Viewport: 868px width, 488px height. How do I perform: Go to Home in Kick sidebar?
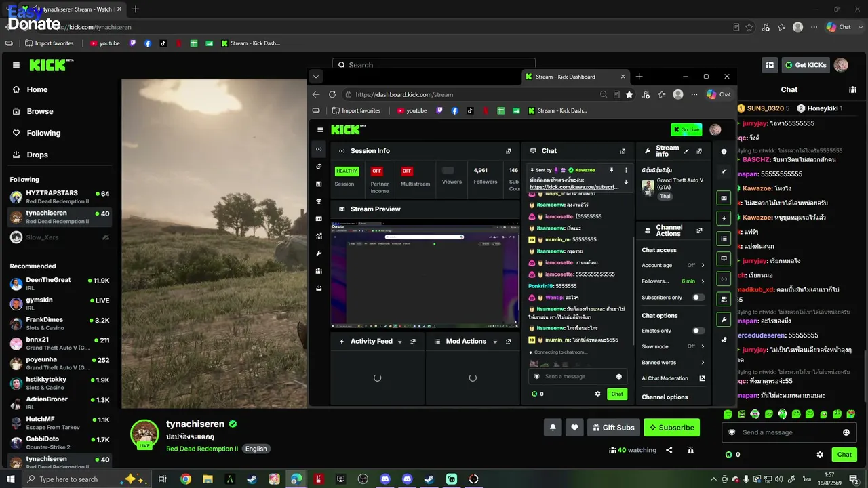tap(37, 89)
